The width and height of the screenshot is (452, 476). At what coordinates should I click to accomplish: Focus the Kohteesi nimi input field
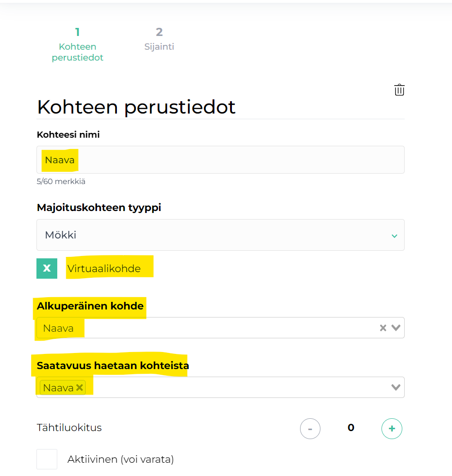click(221, 159)
